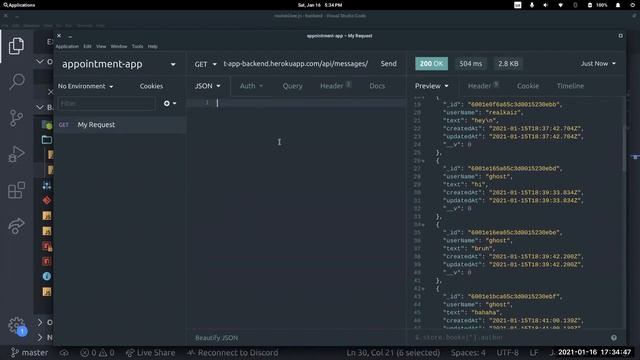Click Live Share in status bar

coord(151,353)
